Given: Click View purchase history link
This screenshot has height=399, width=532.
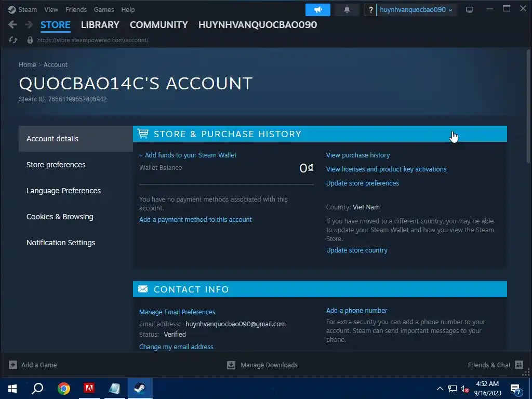Looking at the screenshot, I should 358,155.
